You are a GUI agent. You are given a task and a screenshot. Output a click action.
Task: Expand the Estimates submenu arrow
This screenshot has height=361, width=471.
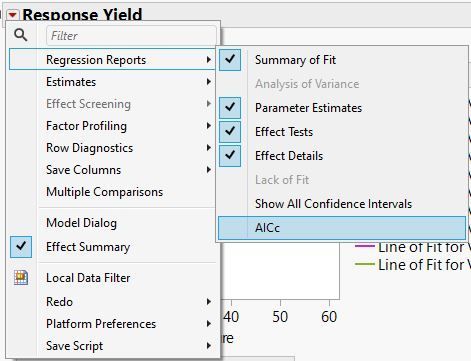[209, 82]
